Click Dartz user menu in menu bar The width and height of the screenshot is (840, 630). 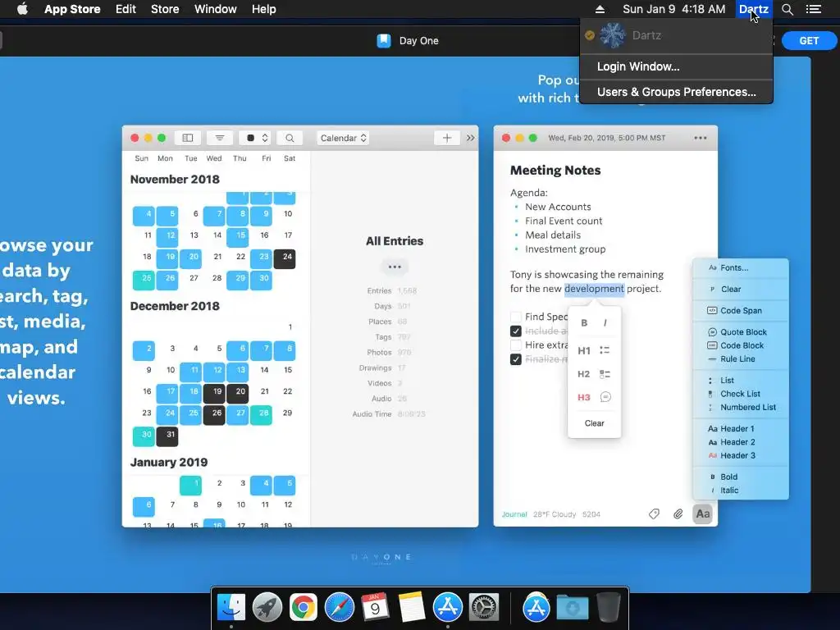[754, 9]
